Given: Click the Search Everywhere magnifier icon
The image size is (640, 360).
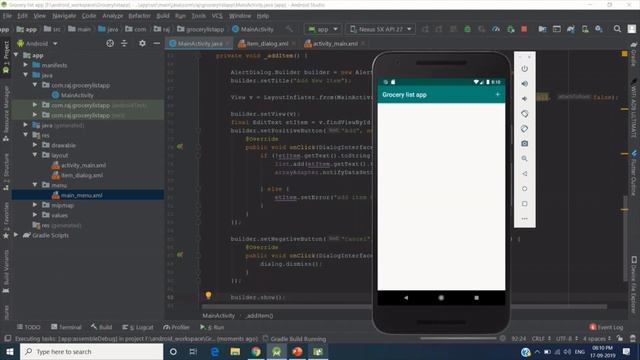Looking at the screenshot, I should [617, 29].
